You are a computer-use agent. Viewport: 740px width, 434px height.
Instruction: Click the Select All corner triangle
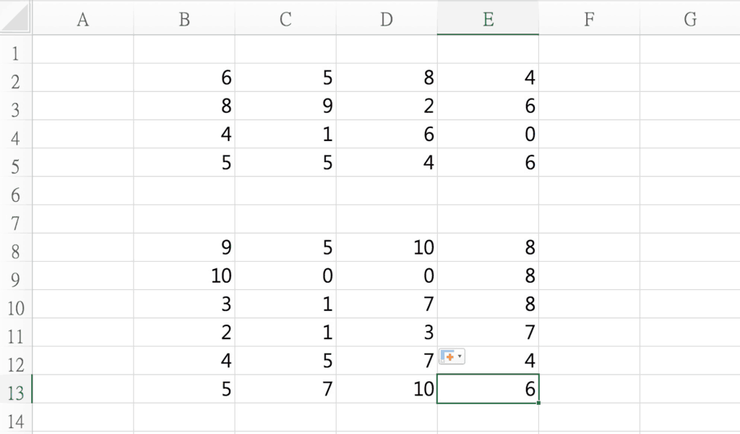(x=16, y=18)
